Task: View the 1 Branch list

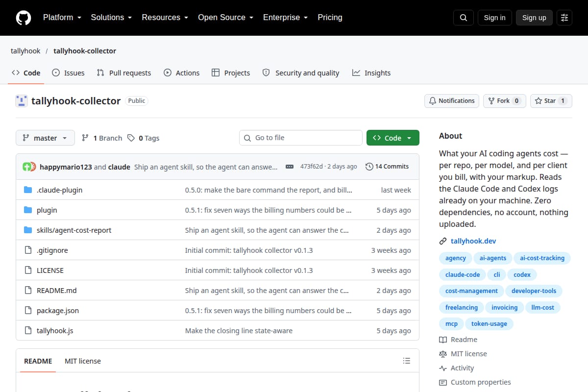Action: click(x=102, y=138)
